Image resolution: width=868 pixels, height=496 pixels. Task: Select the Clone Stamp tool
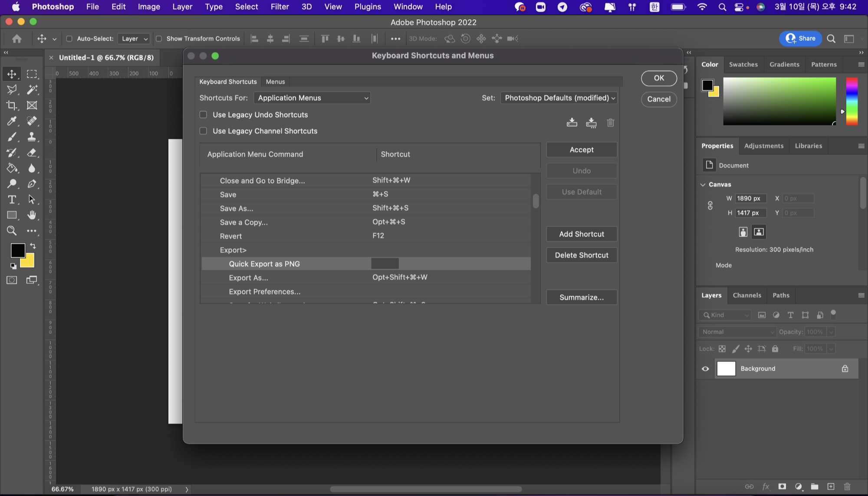point(32,137)
